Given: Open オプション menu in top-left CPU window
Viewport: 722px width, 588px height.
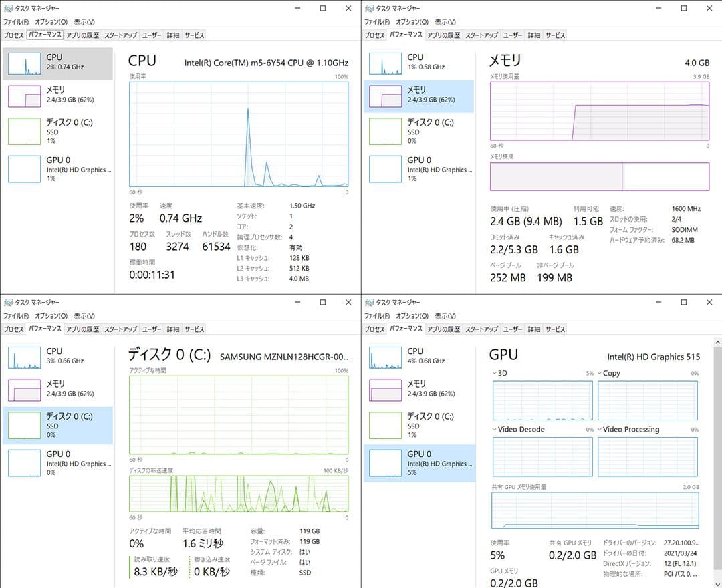Looking at the screenshot, I should [x=51, y=21].
